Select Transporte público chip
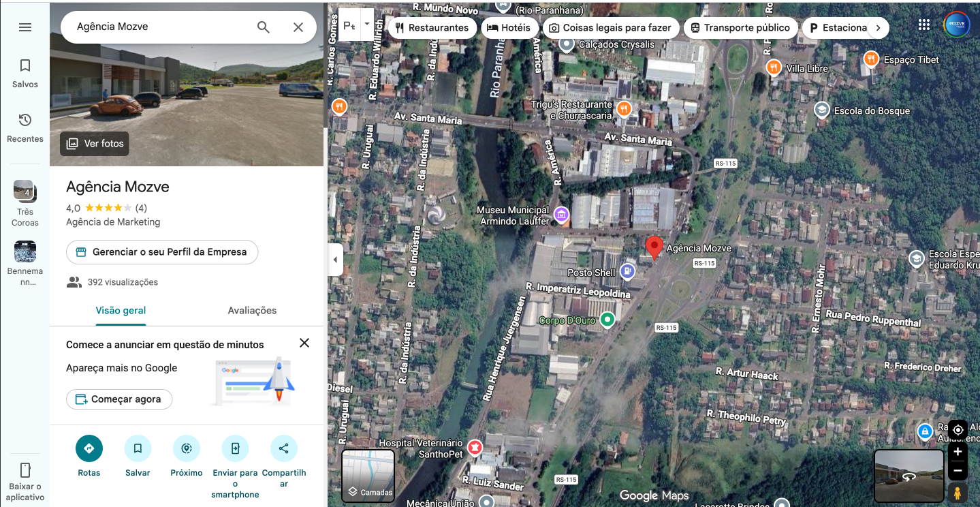This screenshot has width=980, height=507. pos(740,28)
